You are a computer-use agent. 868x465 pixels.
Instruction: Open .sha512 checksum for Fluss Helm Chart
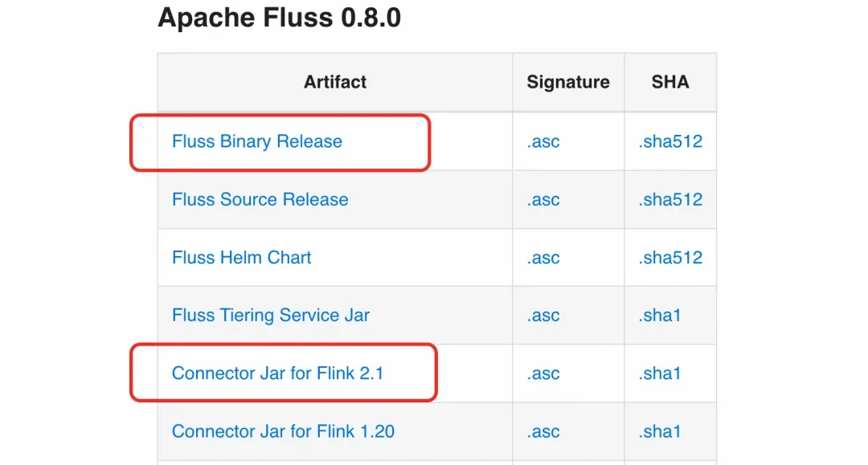[x=670, y=258]
